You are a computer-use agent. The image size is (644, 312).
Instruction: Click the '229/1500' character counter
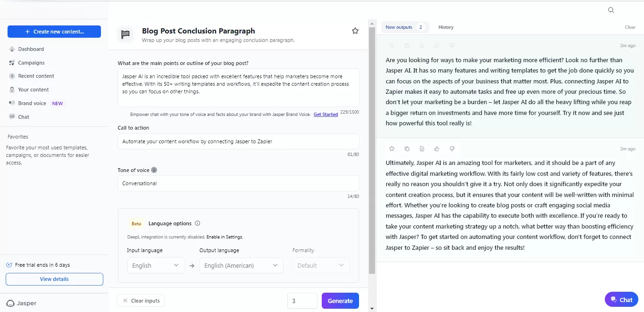(x=350, y=112)
